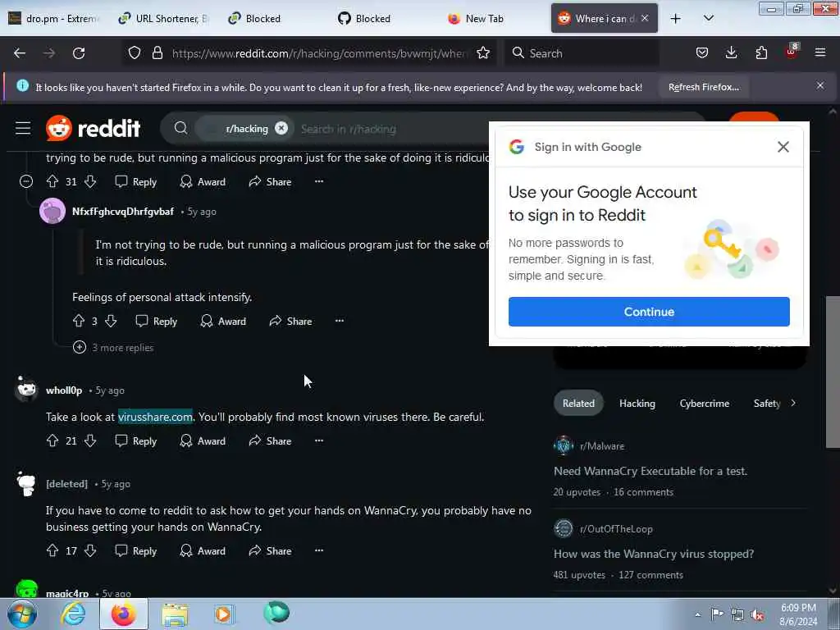
Task: Open the tracking protection shield icon
Action: pos(135,53)
